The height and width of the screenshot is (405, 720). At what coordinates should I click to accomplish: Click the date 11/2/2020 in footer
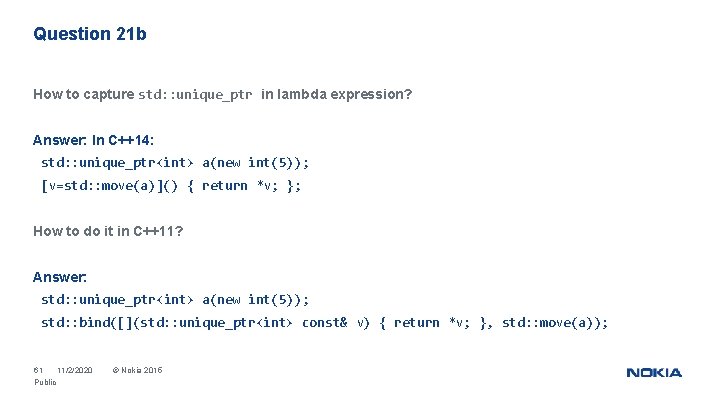[75, 371]
